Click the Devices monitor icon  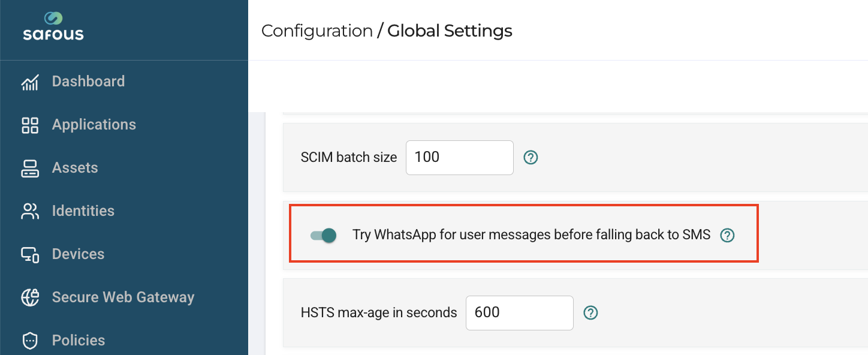(30, 254)
